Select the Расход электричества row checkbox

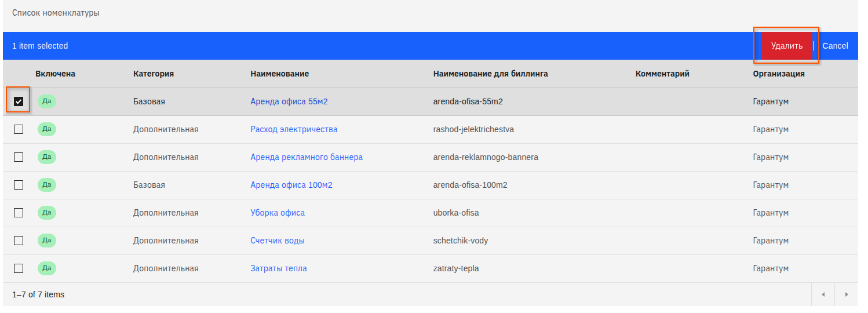tap(19, 129)
